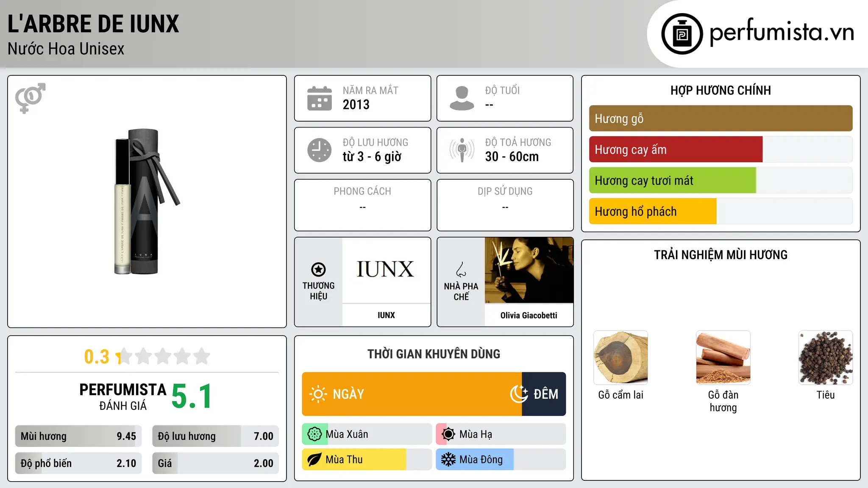Image resolution: width=868 pixels, height=488 pixels.
Task: Click the Hương gỗ accord bar
Action: [721, 118]
